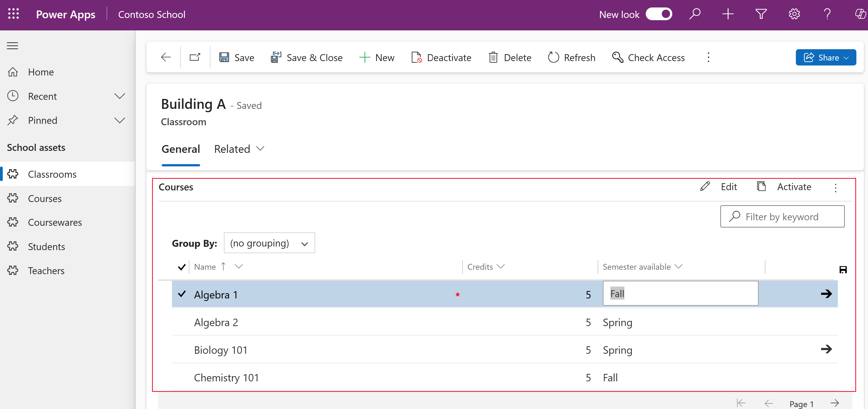The height and width of the screenshot is (409, 868).
Task: Toggle the New Look switch on
Action: (660, 14)
